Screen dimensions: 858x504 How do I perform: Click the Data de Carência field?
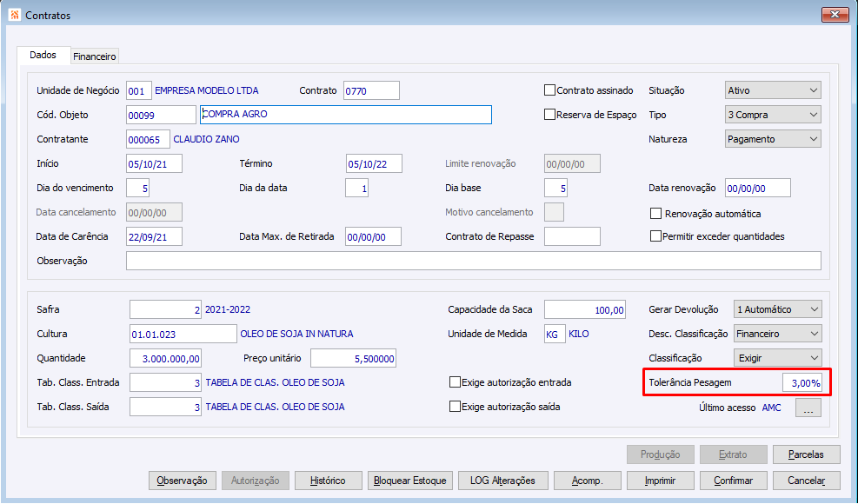155,237
